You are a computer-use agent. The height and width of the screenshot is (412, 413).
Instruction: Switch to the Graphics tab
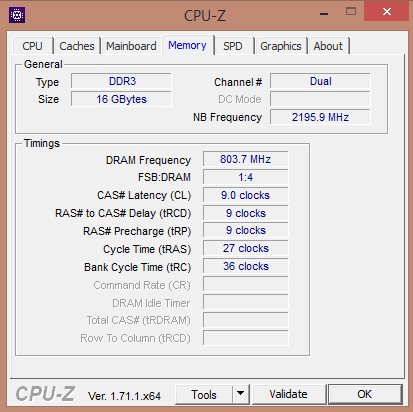pos(281,46)
